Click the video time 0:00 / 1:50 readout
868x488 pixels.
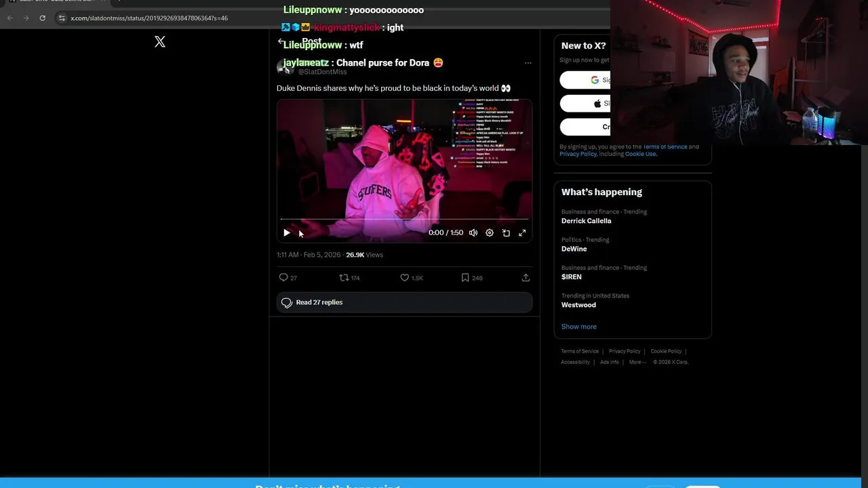click(x=446, y=232)
